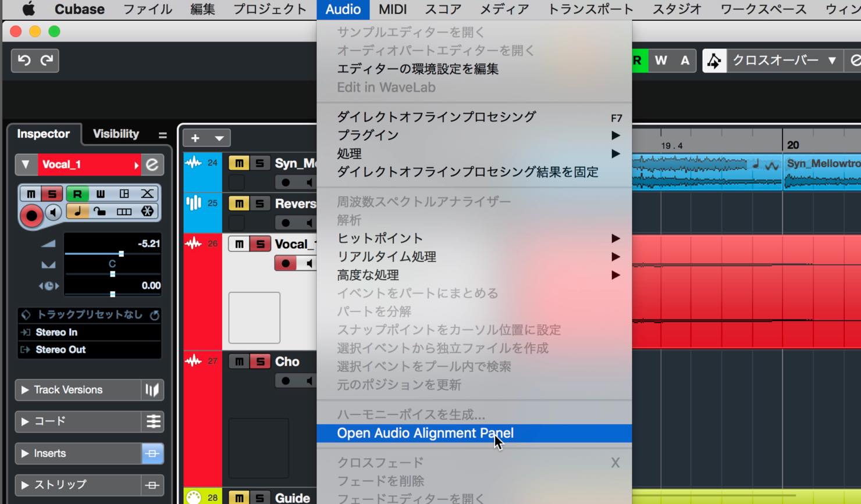The image size is (861, 504).
Task: Solo track 25 Revers
Action: (x=260, y=203)
